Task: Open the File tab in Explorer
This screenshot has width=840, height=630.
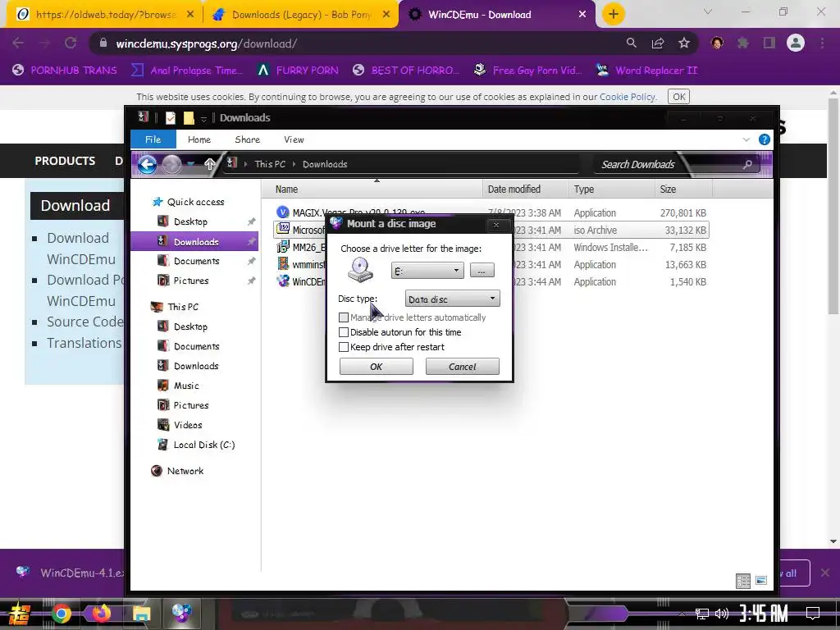Action: [153, 139]
